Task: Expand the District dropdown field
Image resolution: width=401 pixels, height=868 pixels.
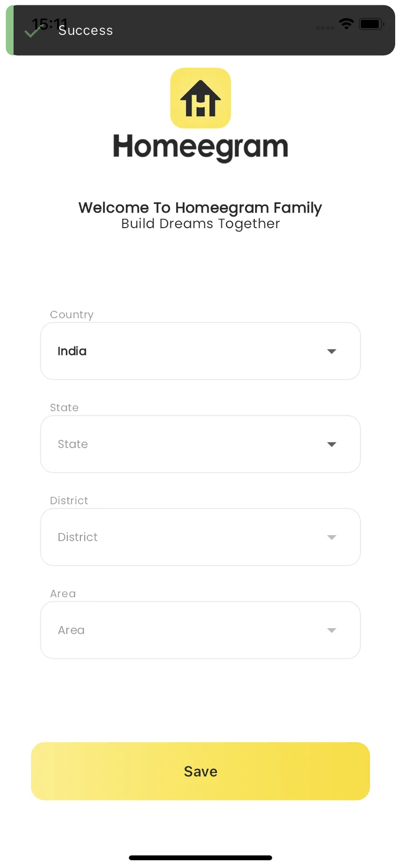Action: click(200, 537)
